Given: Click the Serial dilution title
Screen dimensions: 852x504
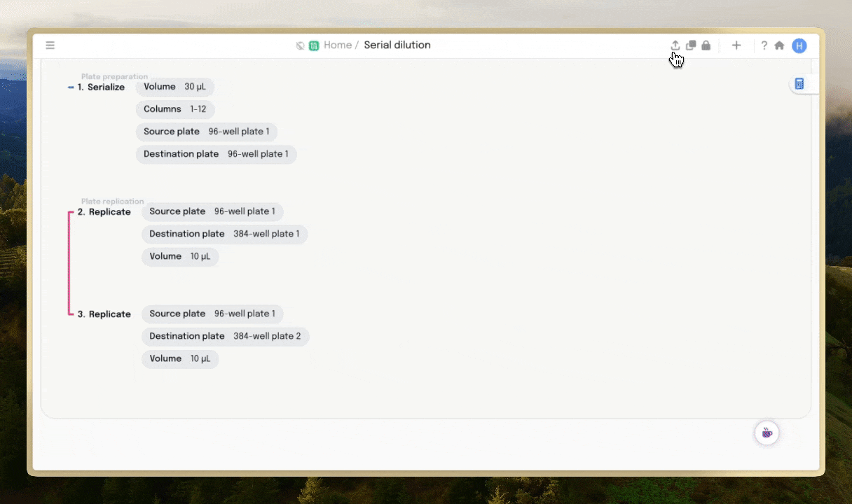Looking at the screenshot, I should pos(397,45).
